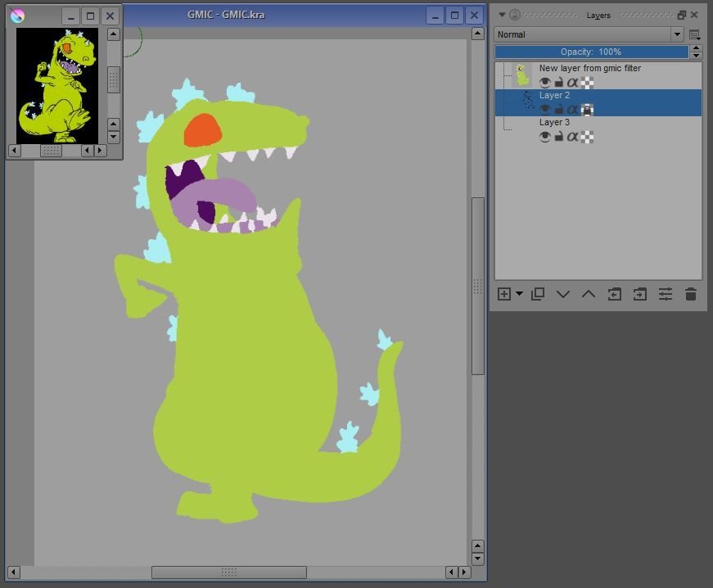Viewport: 713px width, 588px height.
Task: Click small window far-right scroll arrow
Action: pyautogui.click(x=100, y=150)
